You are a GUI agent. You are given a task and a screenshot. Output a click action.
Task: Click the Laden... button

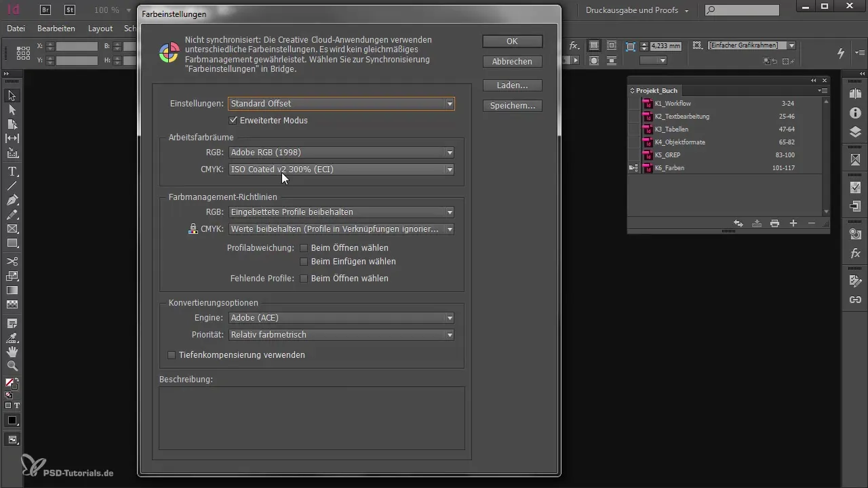point(512,85)
